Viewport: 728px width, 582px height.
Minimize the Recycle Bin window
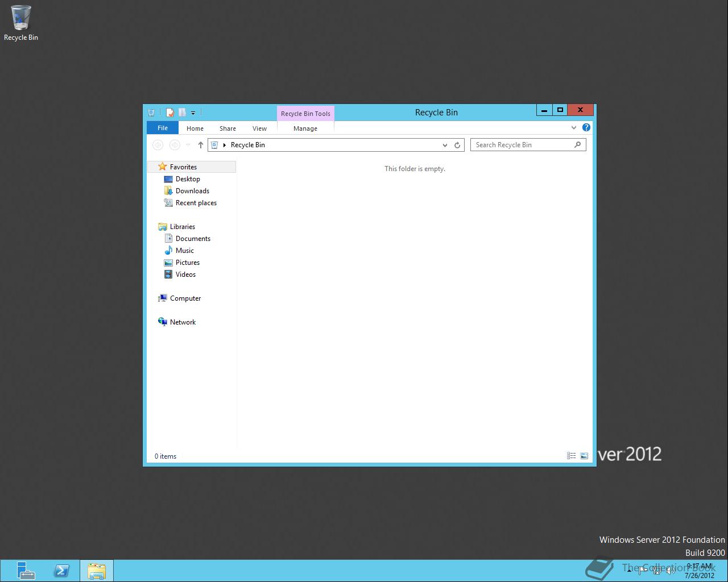[x=544, y=110]
